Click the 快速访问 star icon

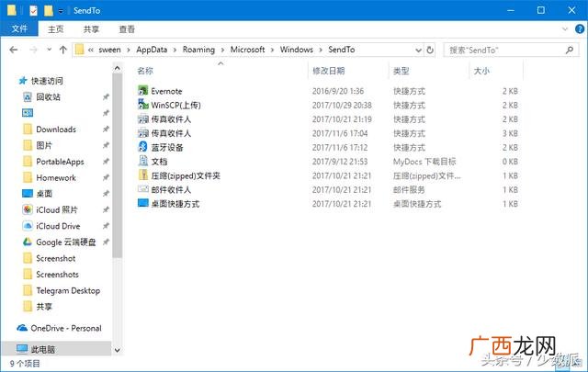coord(23,80)
